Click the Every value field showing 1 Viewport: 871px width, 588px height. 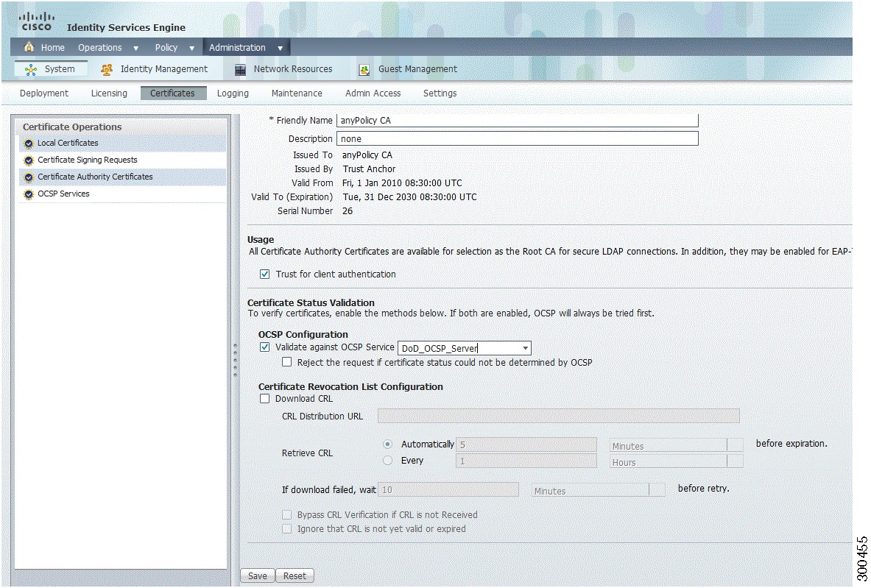[526, 461]
